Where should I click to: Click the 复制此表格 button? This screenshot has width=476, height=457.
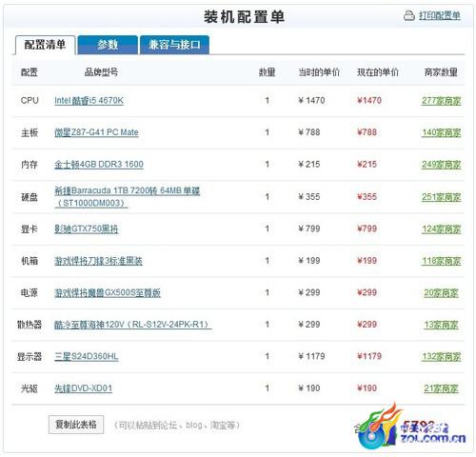(76, 425)
